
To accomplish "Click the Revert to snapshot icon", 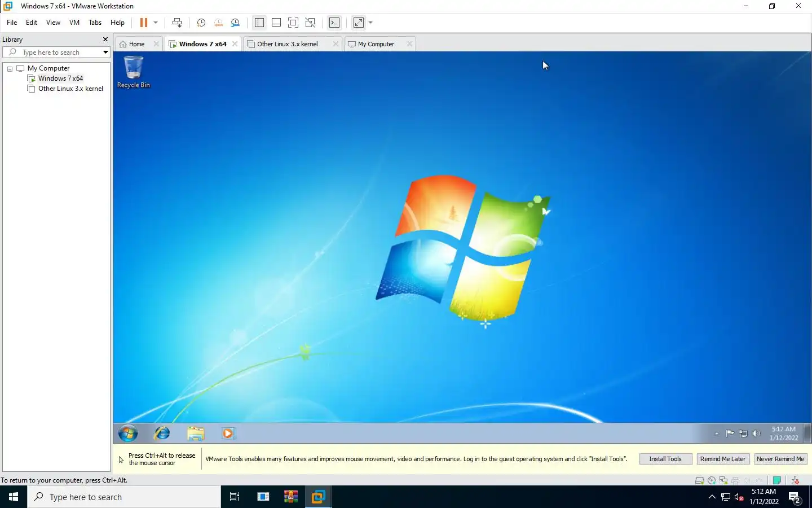I will click(218, 23).
